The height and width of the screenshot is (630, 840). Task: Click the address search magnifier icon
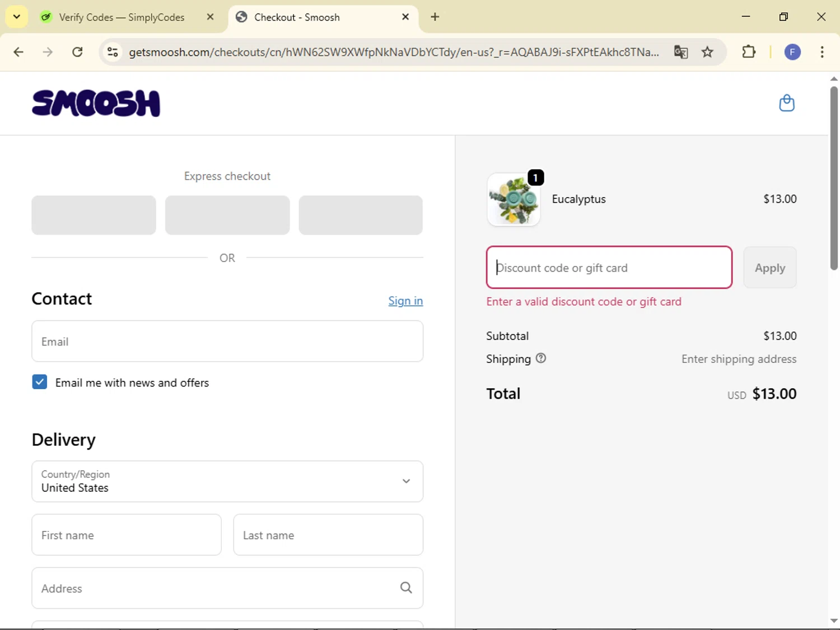406,587
